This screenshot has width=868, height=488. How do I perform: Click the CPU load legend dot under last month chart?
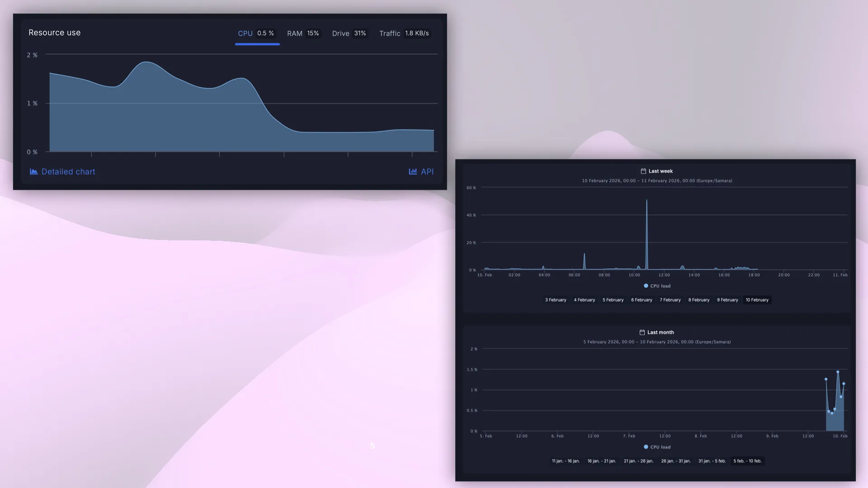click(646, 447)
